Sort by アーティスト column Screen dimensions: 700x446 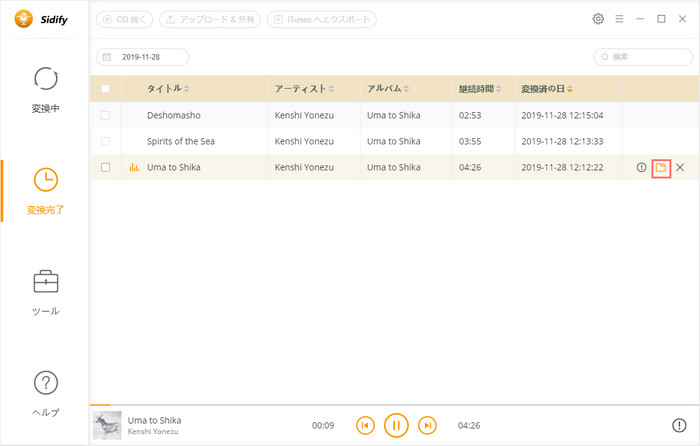click(x=304, y=89)
